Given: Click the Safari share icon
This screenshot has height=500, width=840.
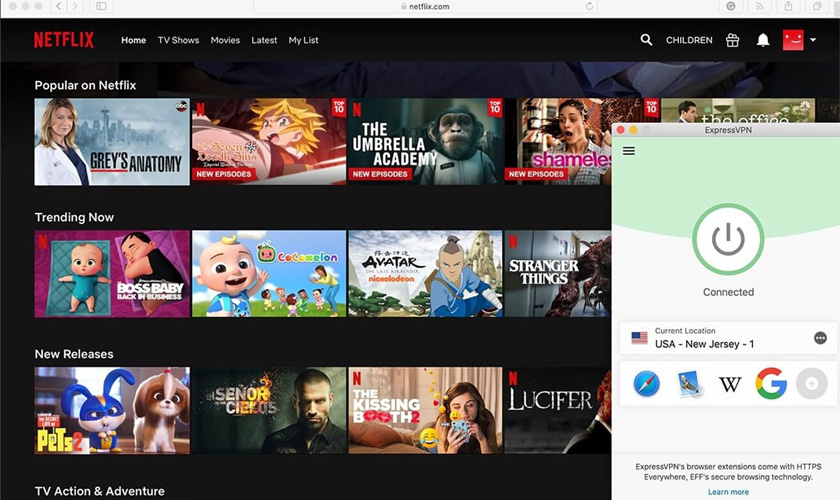Looking at the screenshot, I should tap(789, 6).
